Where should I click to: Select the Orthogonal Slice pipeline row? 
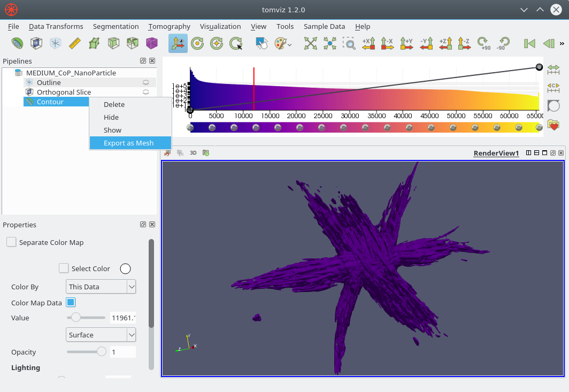point(64,92)
